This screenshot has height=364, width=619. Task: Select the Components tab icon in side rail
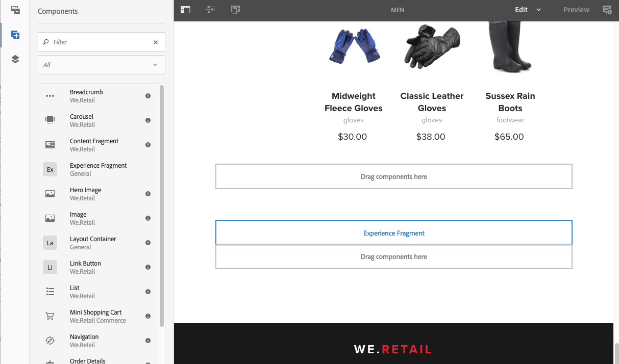tap(15, 35)
